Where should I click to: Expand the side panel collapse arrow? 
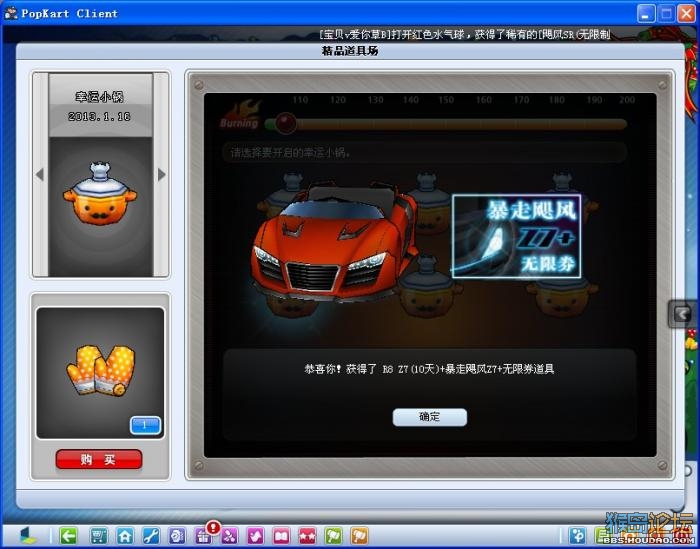click(x=682, y=314)
